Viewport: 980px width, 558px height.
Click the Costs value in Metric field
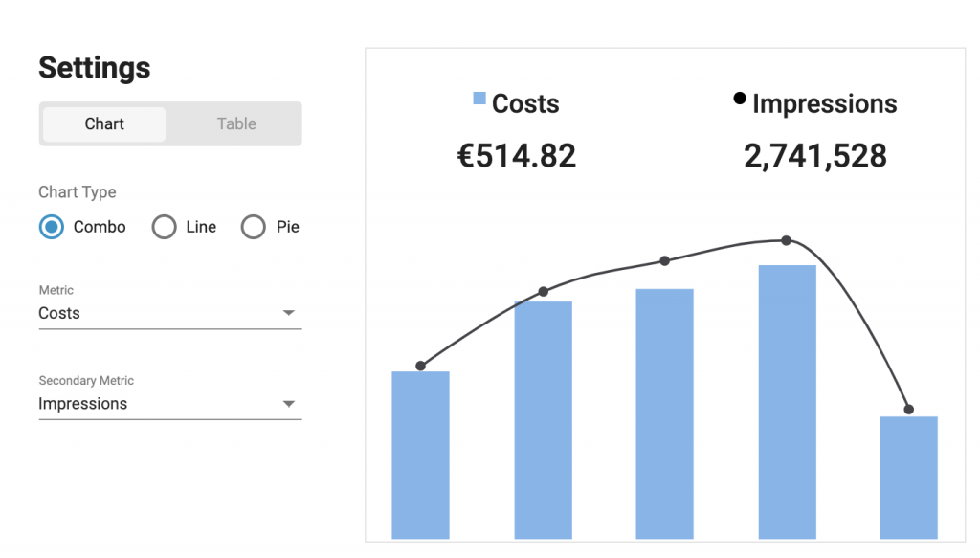59,313
